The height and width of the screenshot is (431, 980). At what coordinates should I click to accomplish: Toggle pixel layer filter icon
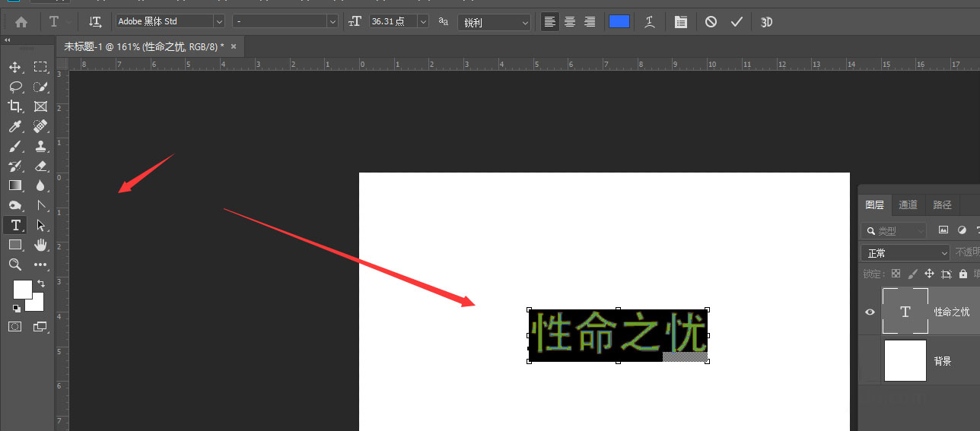click(943, 230)
